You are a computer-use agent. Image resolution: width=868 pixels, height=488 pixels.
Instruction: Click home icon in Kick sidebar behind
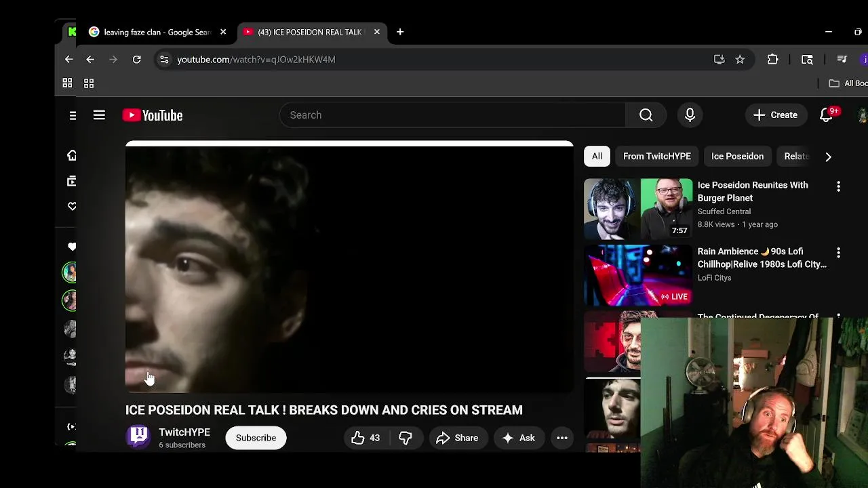click(72, 155)
